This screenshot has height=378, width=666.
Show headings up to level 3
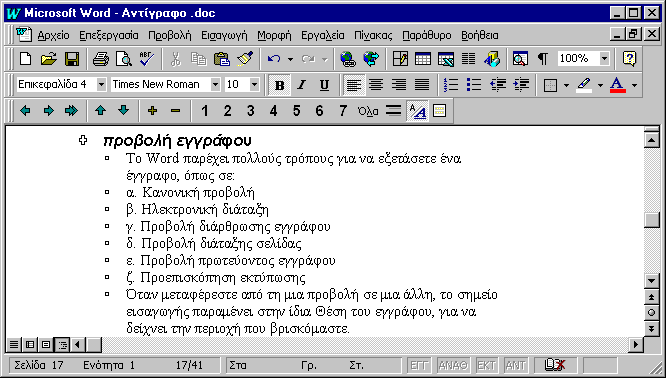tap(251, 111)
